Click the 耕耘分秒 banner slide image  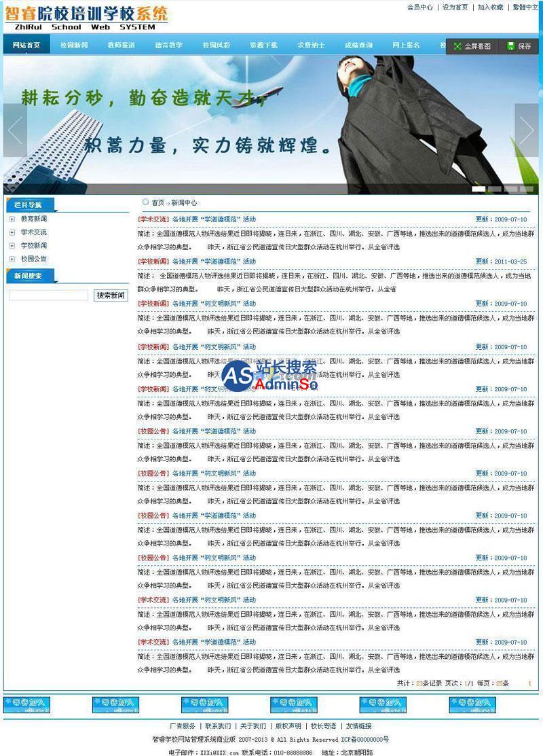pos(271,125)
